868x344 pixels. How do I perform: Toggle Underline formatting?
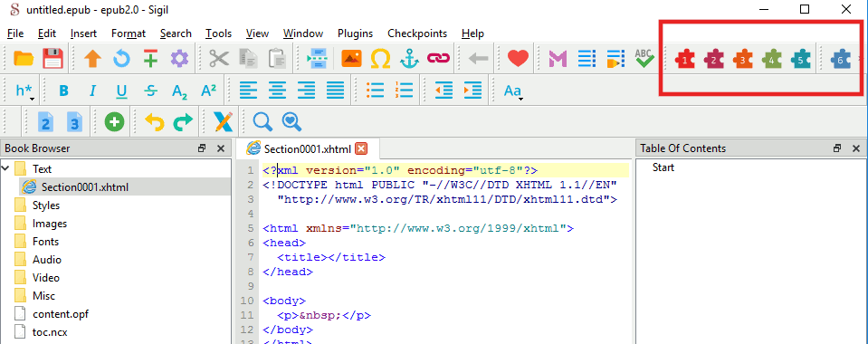pos(122,91)
